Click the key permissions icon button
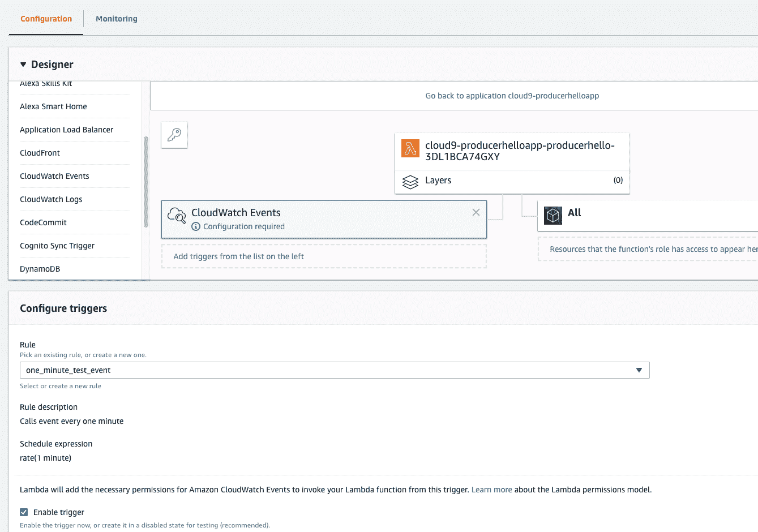The height and width of the screenshot is (532, 758). pyautogui.click(x=174, y=135)
